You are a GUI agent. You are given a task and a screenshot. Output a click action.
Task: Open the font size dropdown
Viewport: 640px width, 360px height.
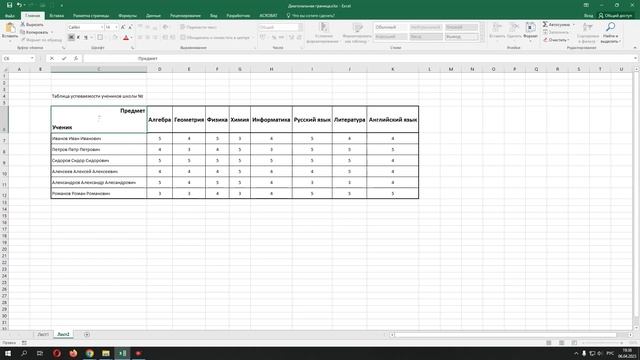pyautogui.click(x=116, y=27)
